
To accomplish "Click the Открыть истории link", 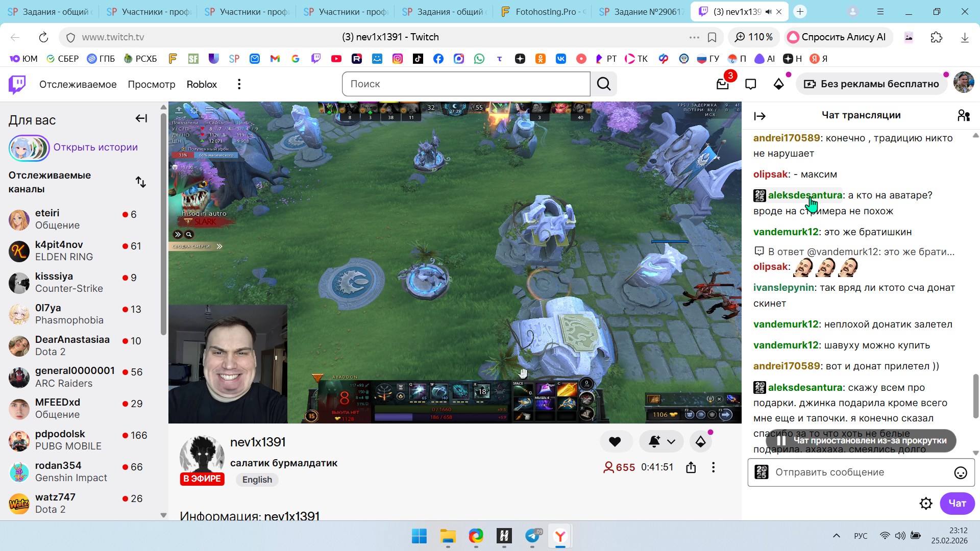I will pos(95,147).
